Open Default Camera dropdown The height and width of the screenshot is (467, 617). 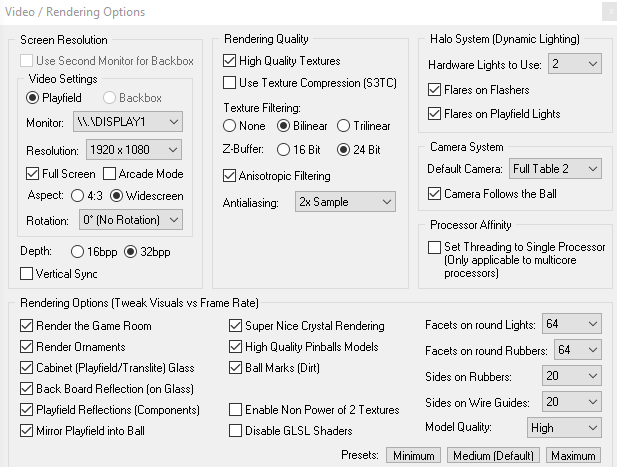coord(555,169)
